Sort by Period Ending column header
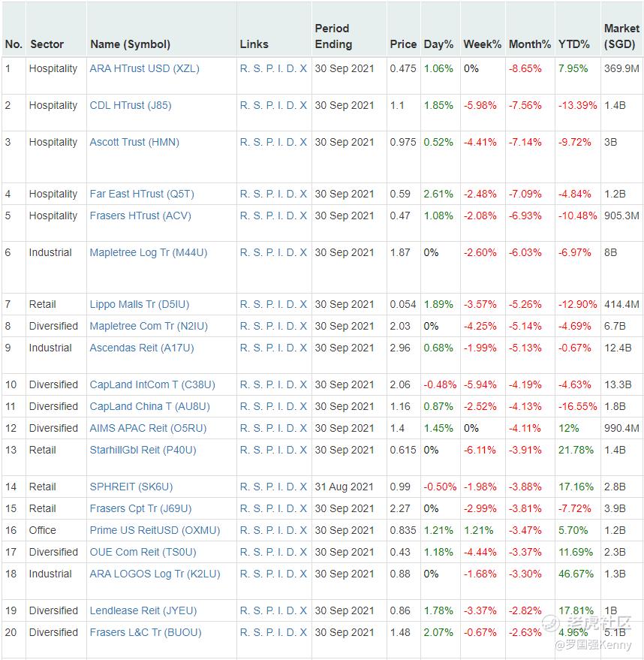This screenshot has width=644, height=660. (333, 36)
